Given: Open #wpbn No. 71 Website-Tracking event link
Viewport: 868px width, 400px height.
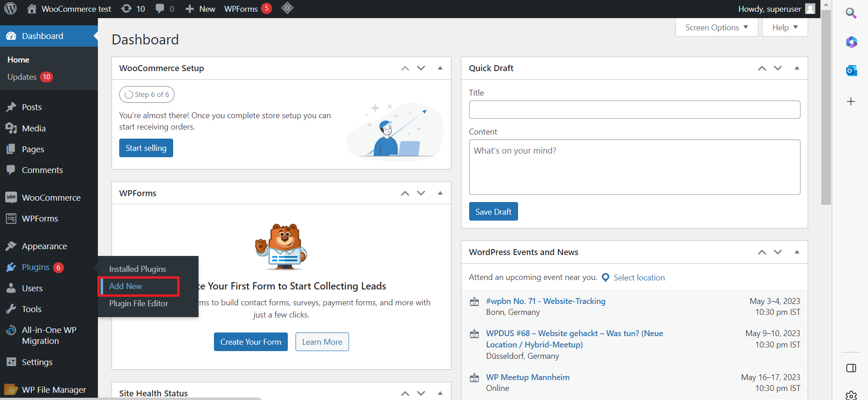Looking at the screenshot, I should point(546,301).
